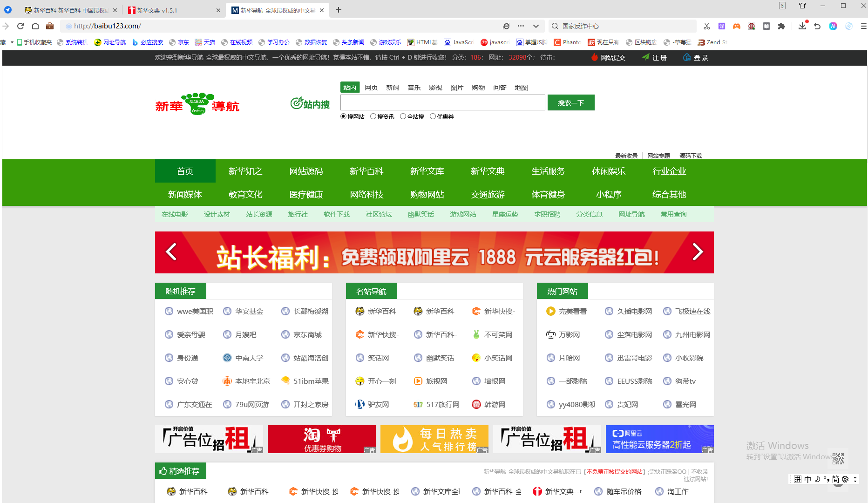Open the 星座运势 sub-category link
The height and width of the screenshot is (503, 868).
click(505, 214)
